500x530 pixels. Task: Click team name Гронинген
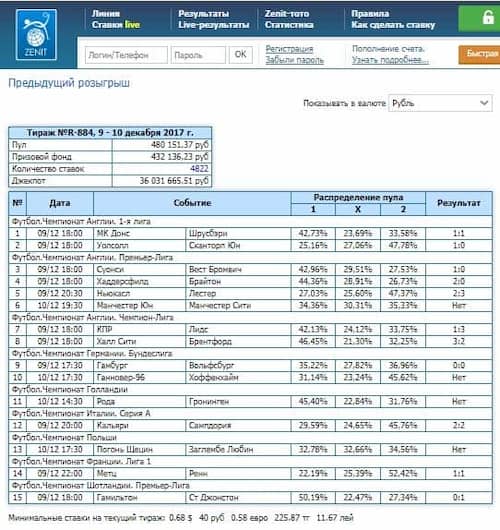pos(209,402)
